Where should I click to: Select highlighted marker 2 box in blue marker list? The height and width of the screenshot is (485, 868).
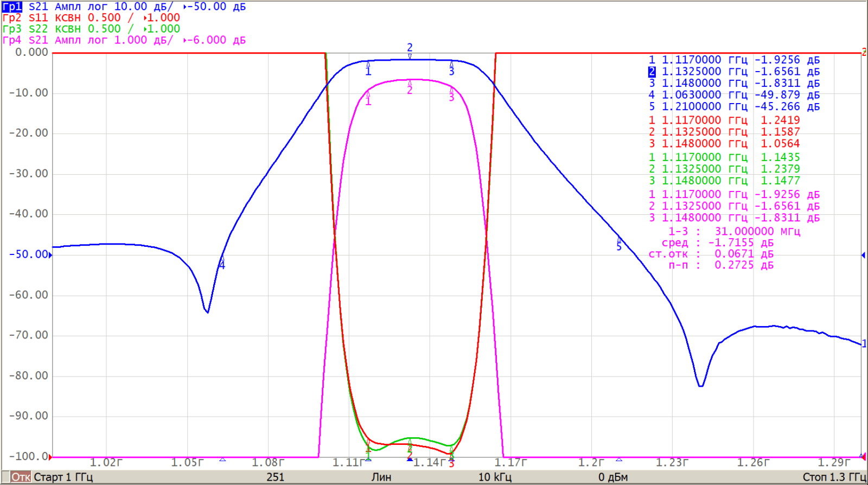[652, 72]
